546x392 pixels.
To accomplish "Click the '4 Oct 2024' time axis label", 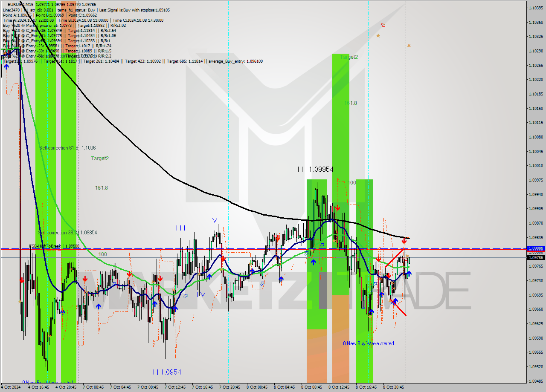I will click(10, 387).
